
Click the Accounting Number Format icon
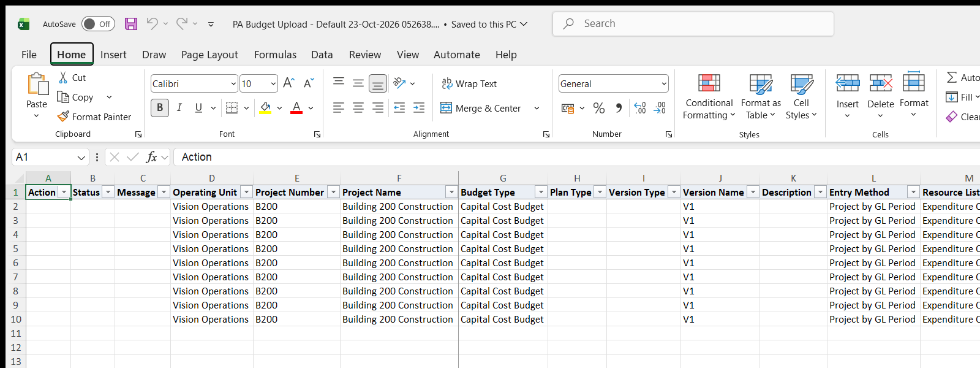click(568, 109)
